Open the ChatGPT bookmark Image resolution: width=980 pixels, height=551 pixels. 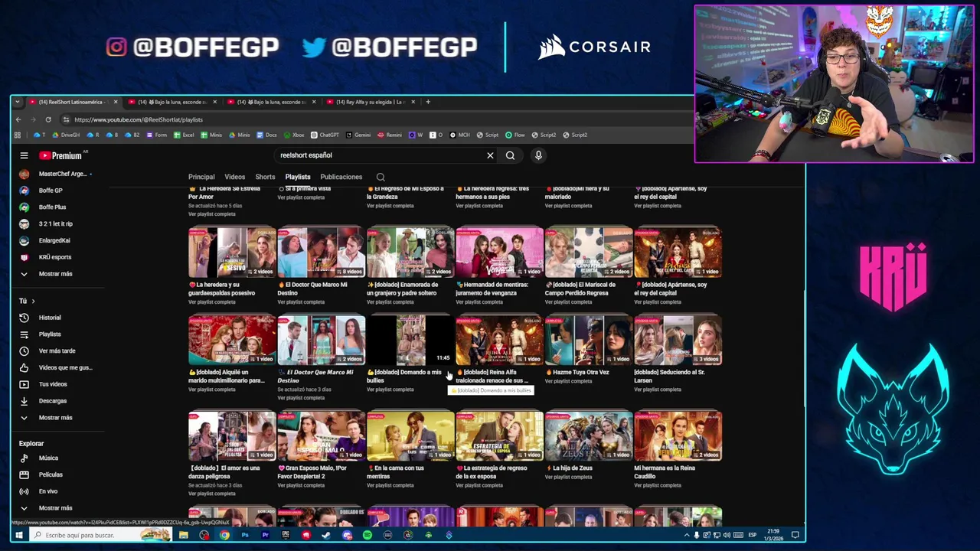tap(325, 135)
